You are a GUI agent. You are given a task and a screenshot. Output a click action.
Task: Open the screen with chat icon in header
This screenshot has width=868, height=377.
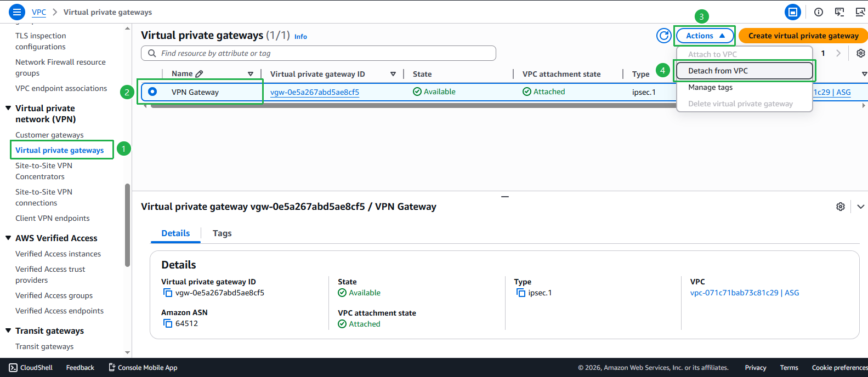point(839,12)
